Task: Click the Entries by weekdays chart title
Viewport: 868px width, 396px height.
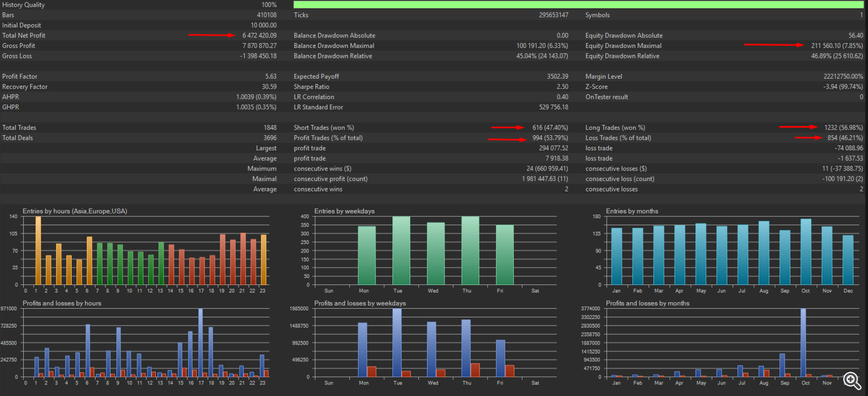Action: tap(344, 211)
